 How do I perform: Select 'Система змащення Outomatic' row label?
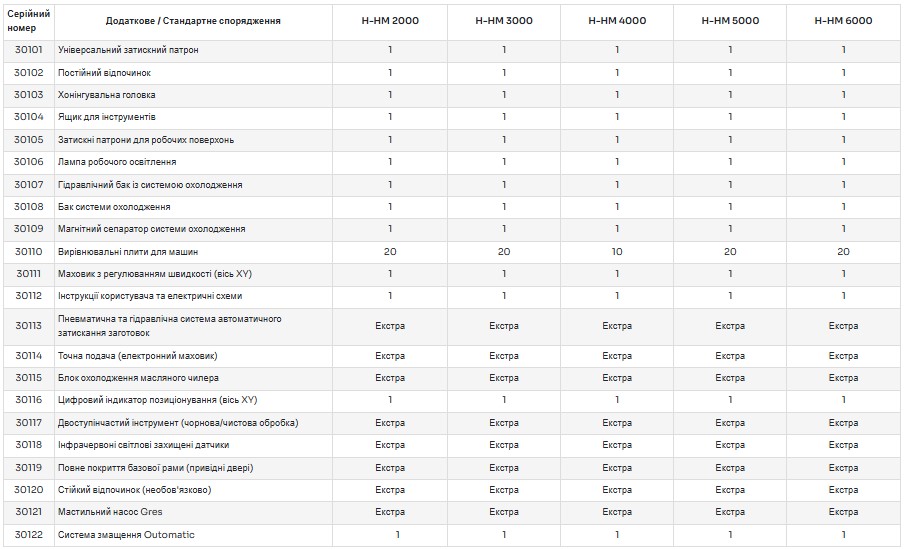pyautogui.click(x=126, y=535)
